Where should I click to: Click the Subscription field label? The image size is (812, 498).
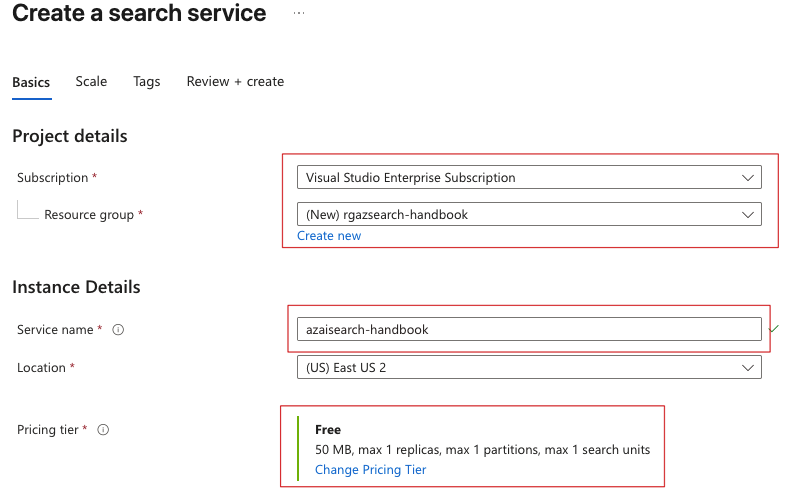(x=52, y=178)
